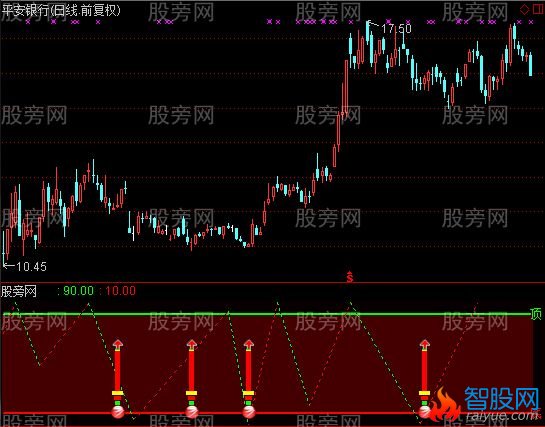Click the green horizontal top line
Screen dimensions: 545x427
267,314
